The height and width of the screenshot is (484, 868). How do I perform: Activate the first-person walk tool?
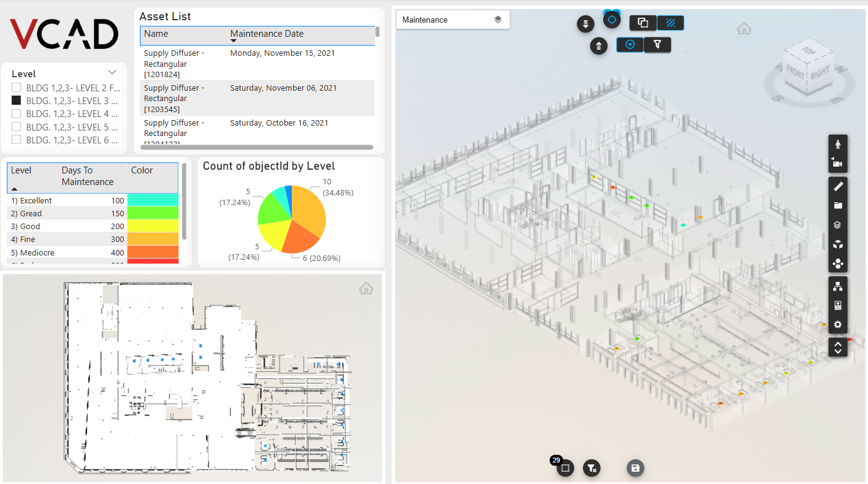837,145
